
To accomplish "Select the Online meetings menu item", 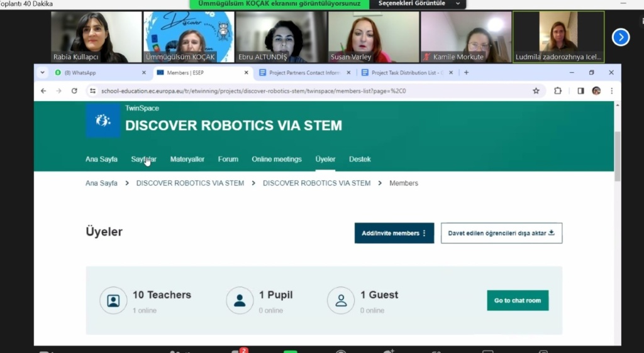I will [x=276, y=160].
